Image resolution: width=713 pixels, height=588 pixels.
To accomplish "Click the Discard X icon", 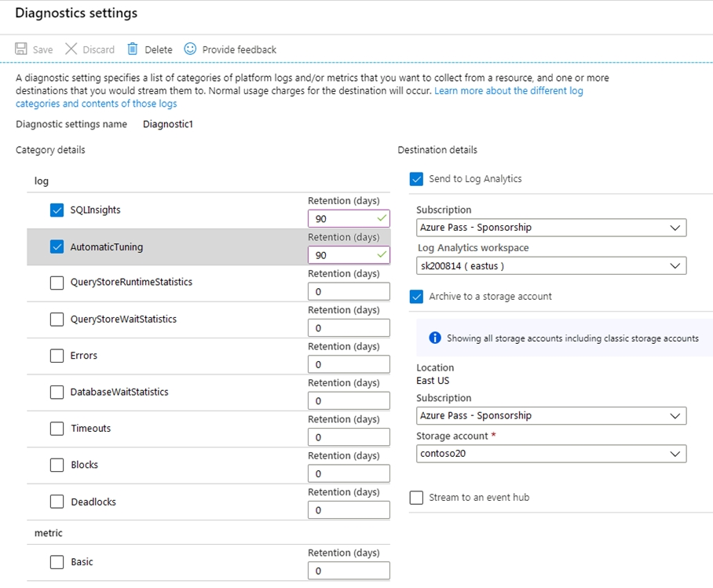I will [71, 49].
